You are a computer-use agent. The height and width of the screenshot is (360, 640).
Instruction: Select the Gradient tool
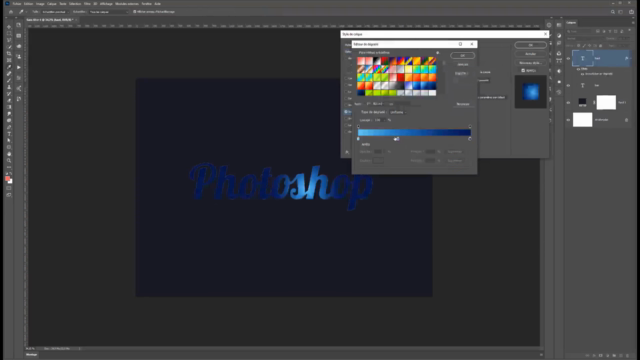pos(9,107)
